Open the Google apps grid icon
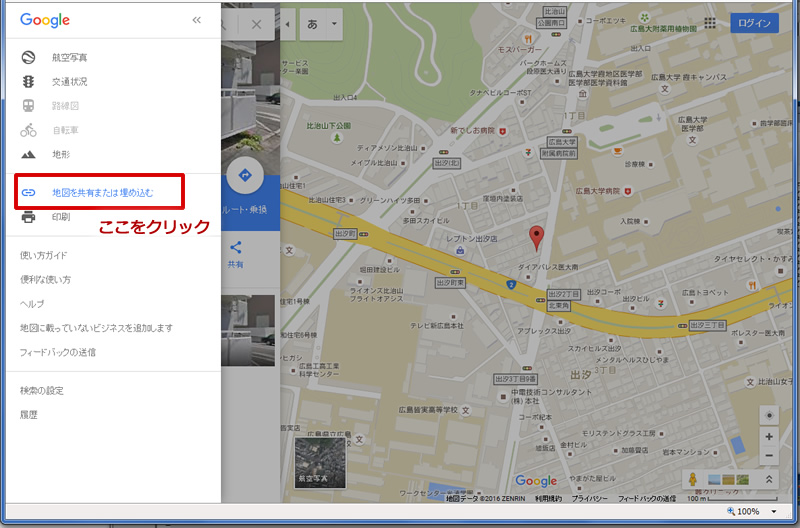 tap(710, 23)
